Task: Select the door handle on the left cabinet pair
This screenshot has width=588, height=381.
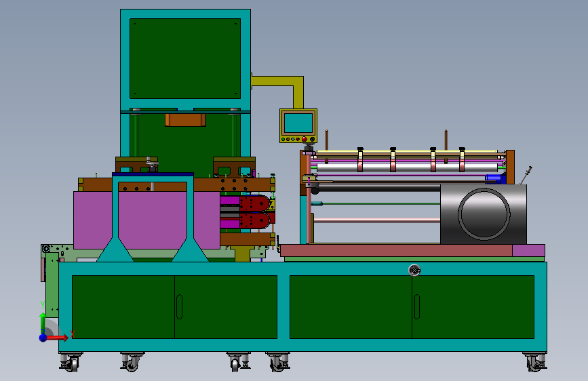Action: pyautogui.click(x=179, y=306)
